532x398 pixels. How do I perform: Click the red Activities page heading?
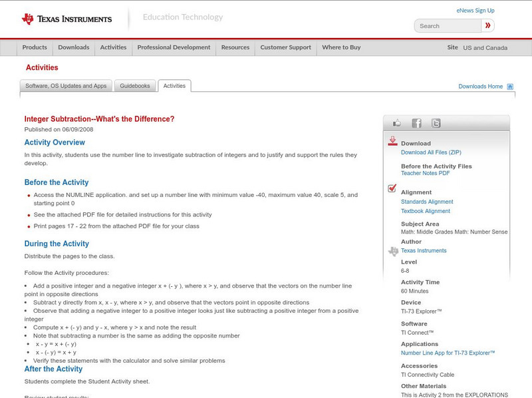[42, 68]
